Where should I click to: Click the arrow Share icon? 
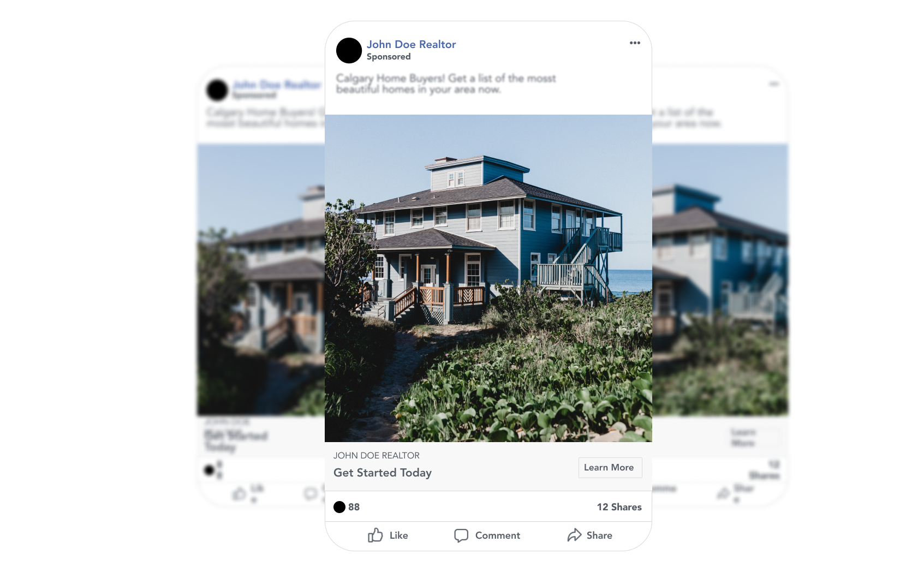point(574,535)
